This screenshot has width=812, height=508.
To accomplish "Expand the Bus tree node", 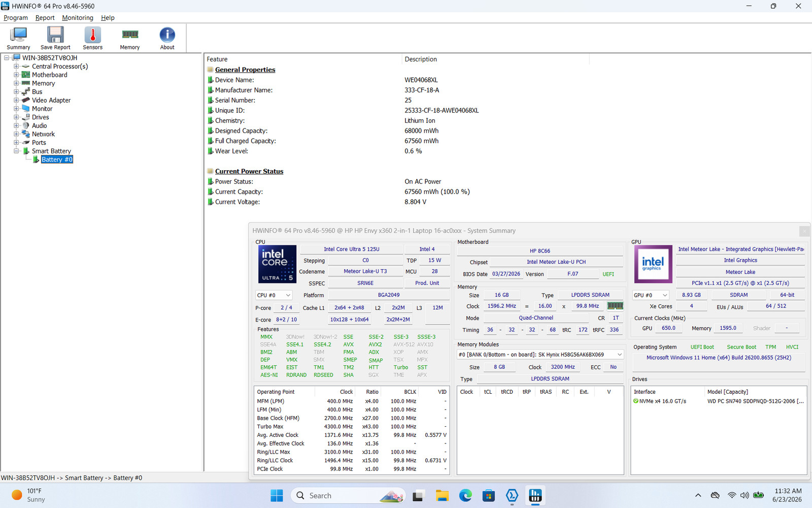I will [x=16, y=92].
